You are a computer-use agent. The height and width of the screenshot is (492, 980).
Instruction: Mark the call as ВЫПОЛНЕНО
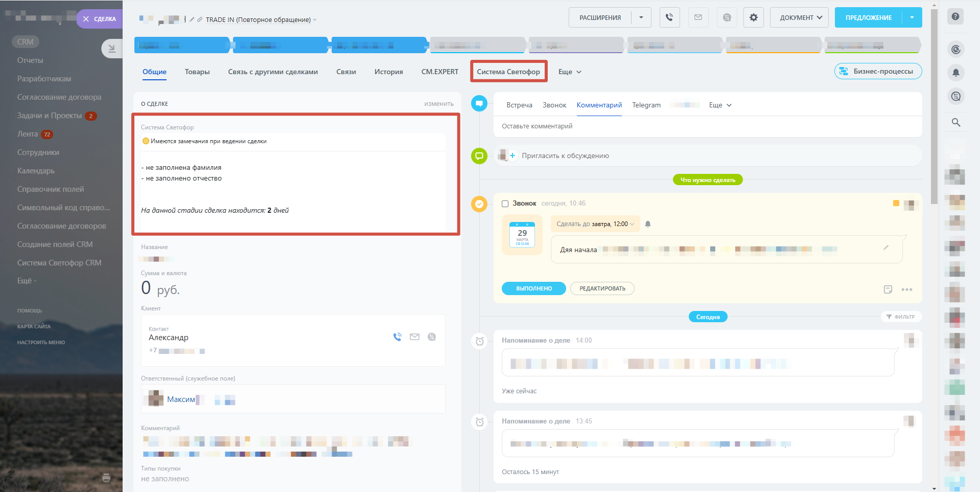pos(534,288)
